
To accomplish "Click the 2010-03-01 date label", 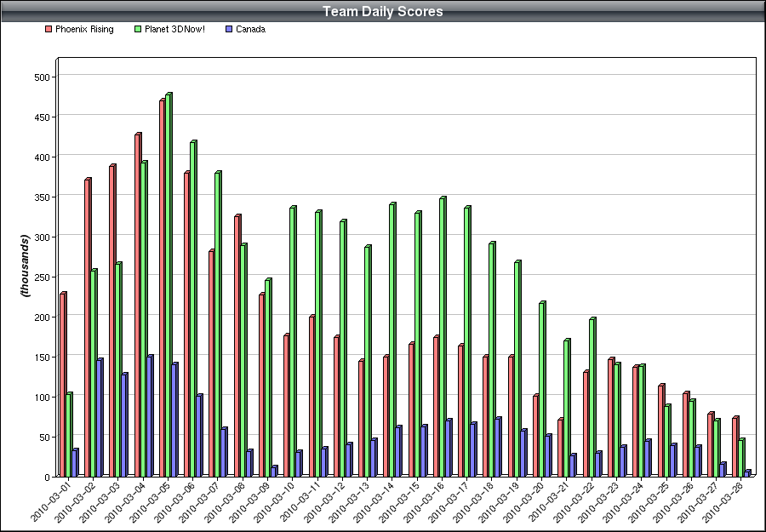I will (x=50, y=500).
